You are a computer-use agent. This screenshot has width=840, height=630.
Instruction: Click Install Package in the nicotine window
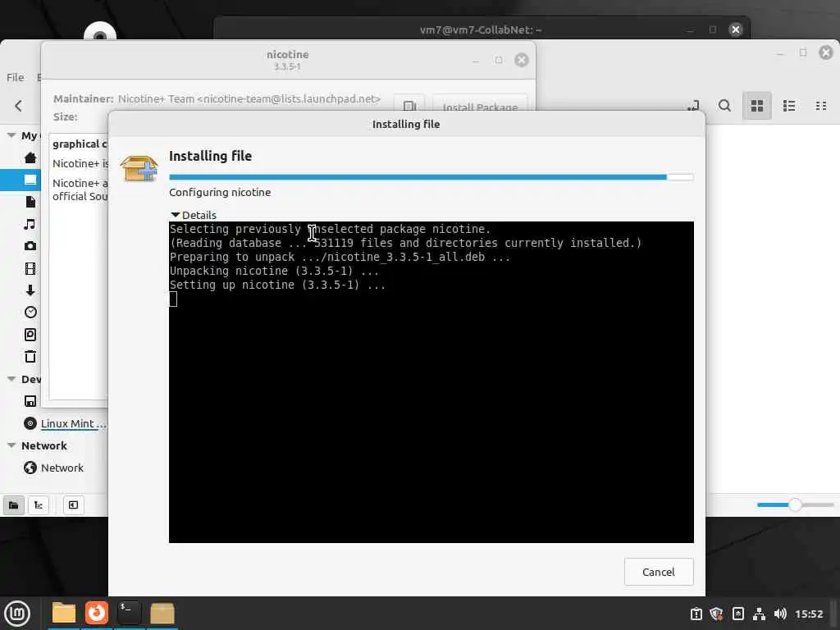click(480, 107)
